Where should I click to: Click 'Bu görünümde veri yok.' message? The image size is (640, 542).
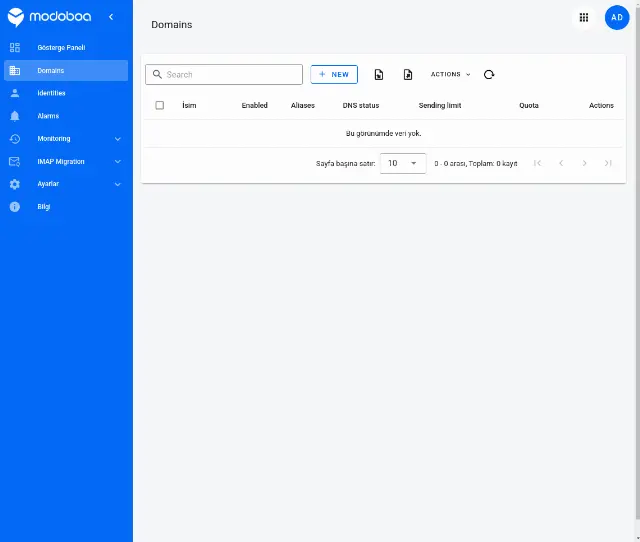(x=384, y=133)
